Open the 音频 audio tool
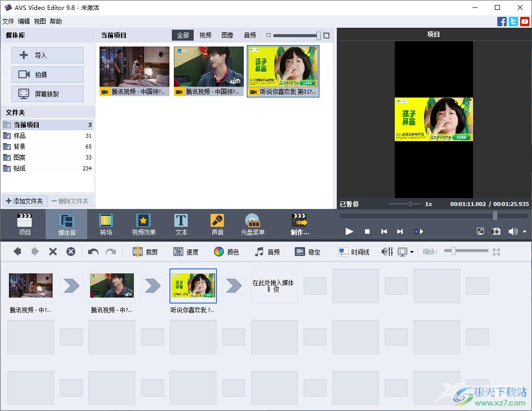This screenshot has width=532, height=411. pyautogui.click(x=267, y=252)
